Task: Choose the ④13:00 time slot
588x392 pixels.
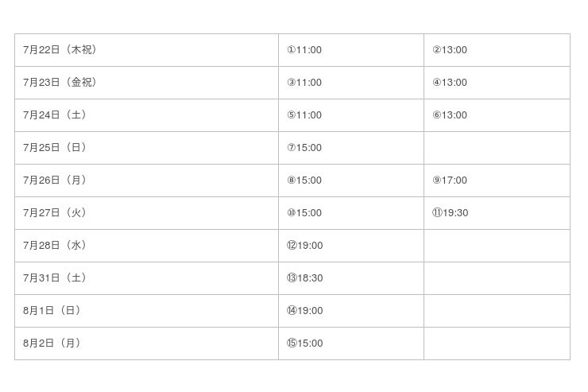Action: click(x=450, y=83)
